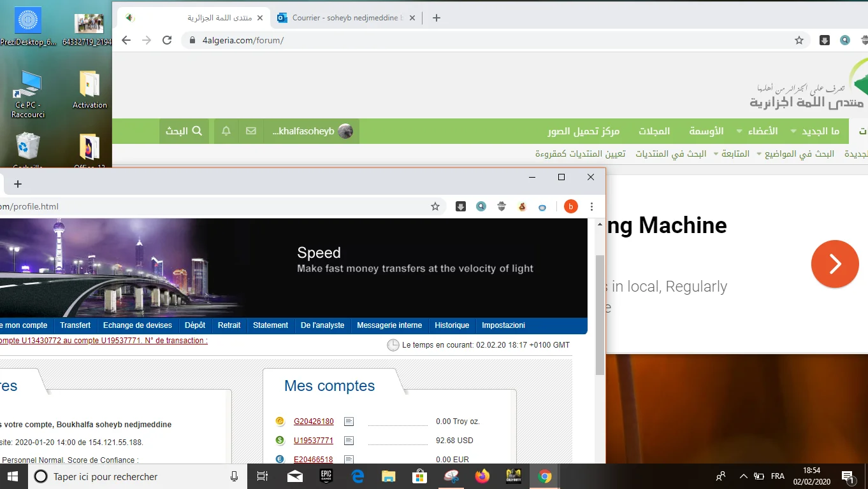Open the Historique menu item
Image resolution: width=868 pixels, height=489 pixels.
click(452, 325)
